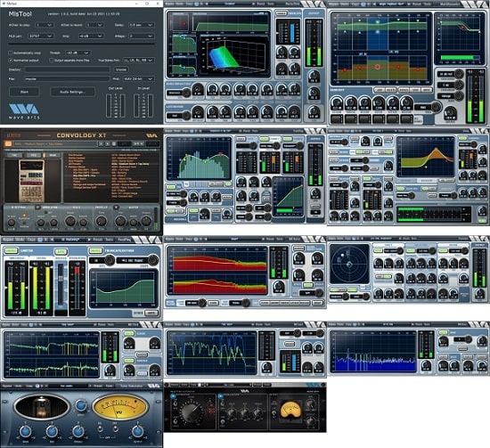Click the Start button in MlsTool
The image size is (490, 448).
24,92
